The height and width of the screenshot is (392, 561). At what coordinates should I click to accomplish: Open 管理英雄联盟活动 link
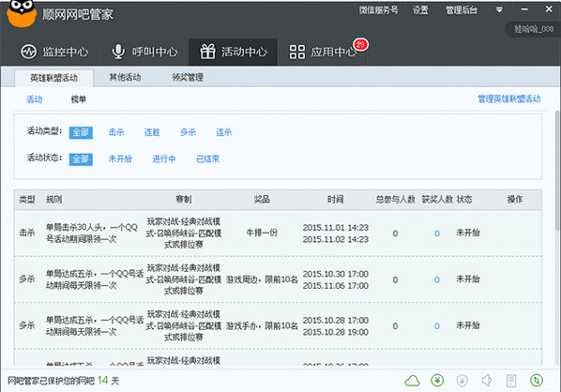(509, 99)
